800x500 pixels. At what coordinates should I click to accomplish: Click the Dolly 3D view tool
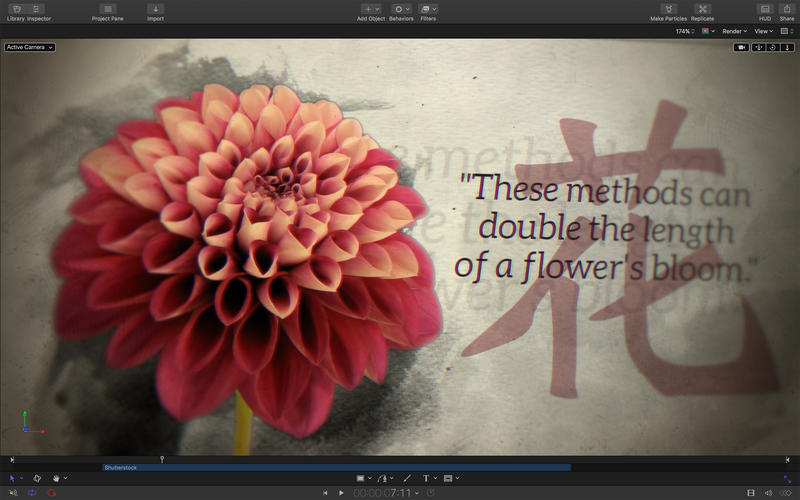pyautogui.click(x=787, y=47)
